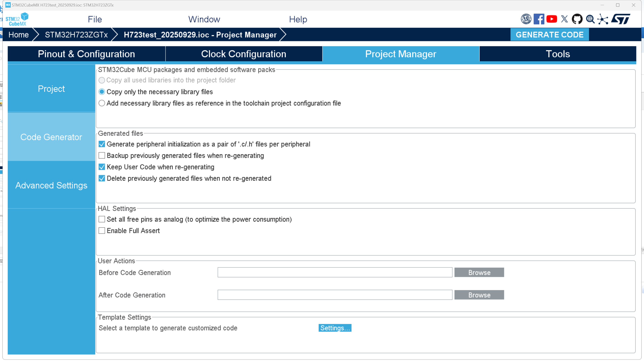This screenshot has height=362, width=644.
Task: Click the Before Code Generation input field
Action: pyautogui.click(x=335, y=272)
